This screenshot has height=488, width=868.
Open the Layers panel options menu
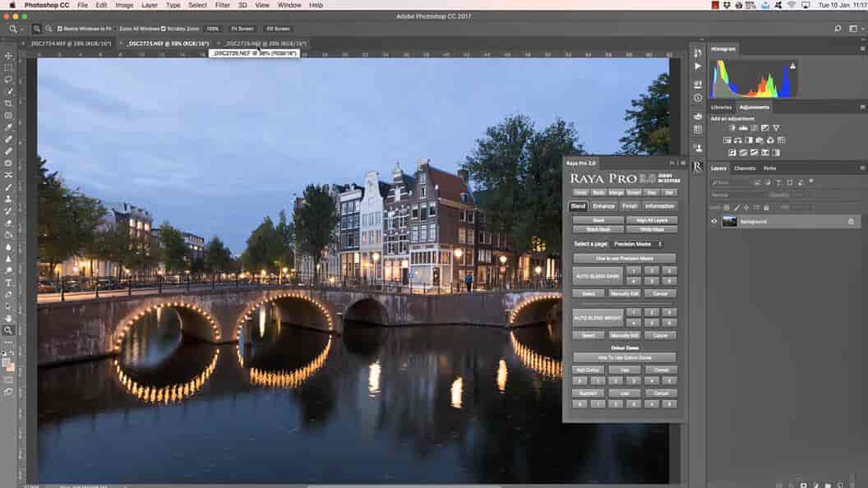coord(862,168)
